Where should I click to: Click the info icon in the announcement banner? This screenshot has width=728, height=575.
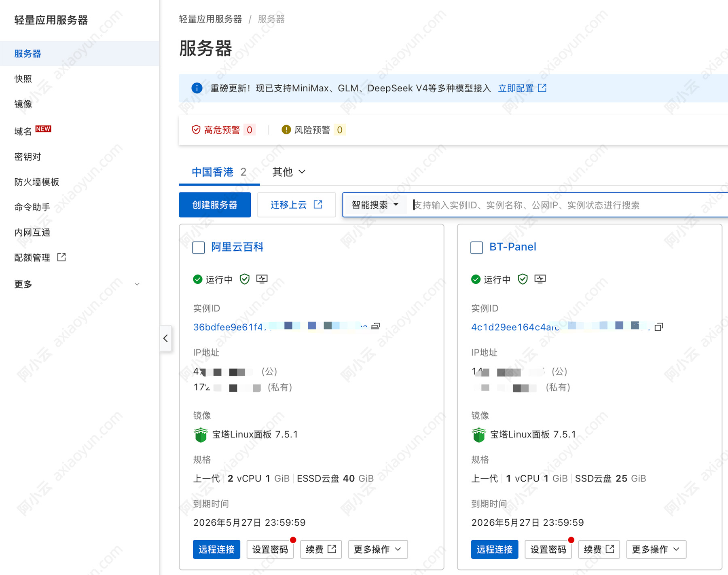point(197,88)
